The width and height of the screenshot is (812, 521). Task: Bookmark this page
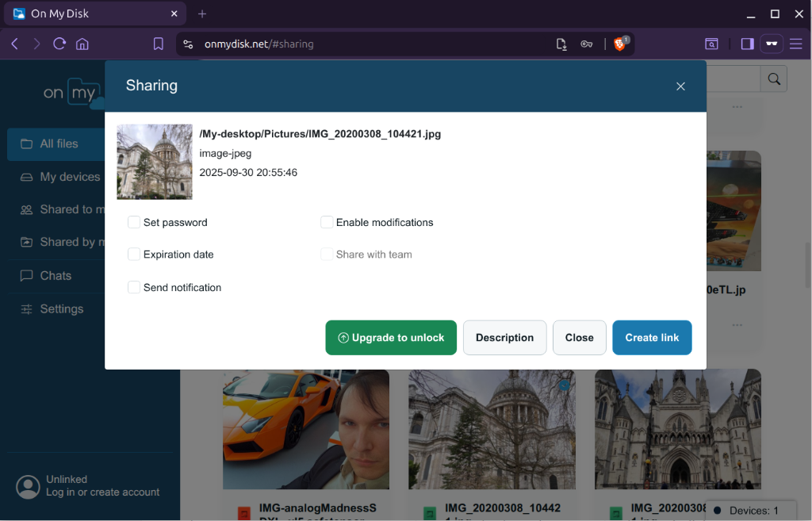(159, 44)
